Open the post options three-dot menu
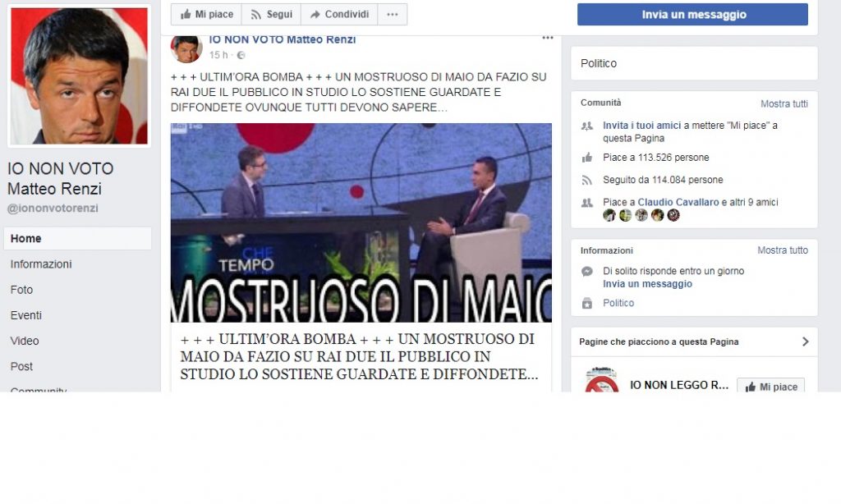This screenshot has height=504, width=841. 547,38
